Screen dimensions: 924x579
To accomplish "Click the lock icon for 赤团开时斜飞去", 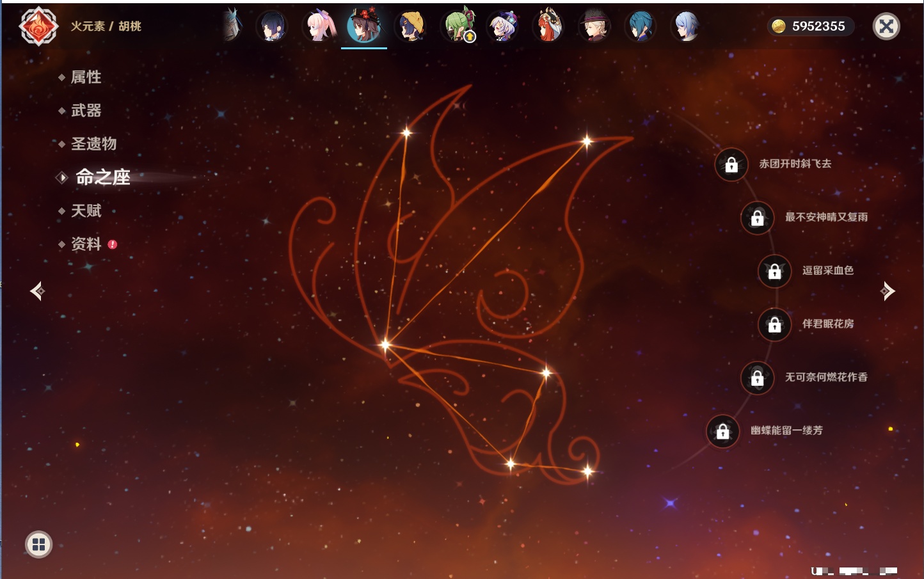I will (731, 165).
